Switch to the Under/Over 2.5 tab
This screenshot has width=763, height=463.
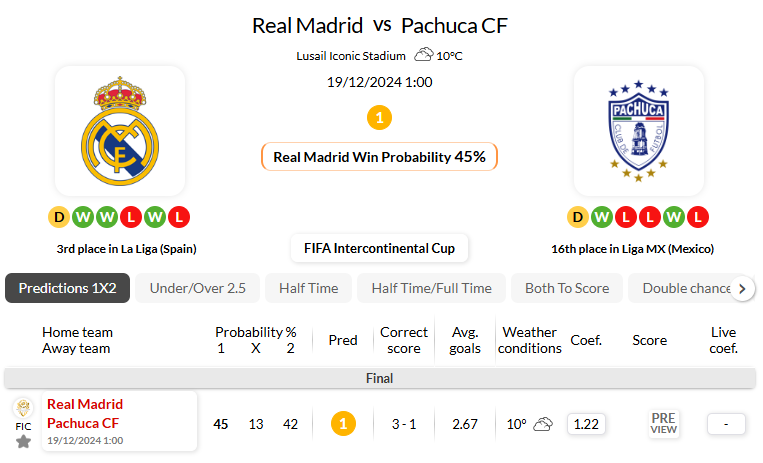(x=197, y=288)
